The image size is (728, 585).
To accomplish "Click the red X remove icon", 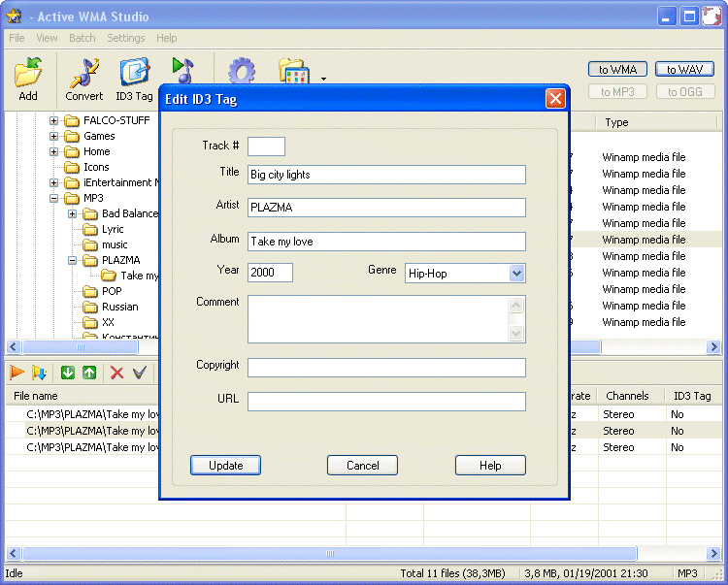I will [117, 373].
